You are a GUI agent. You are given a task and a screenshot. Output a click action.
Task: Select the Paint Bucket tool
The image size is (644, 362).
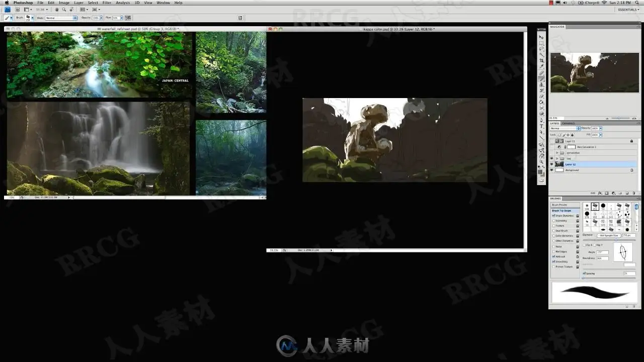click(x=541, y=102)
